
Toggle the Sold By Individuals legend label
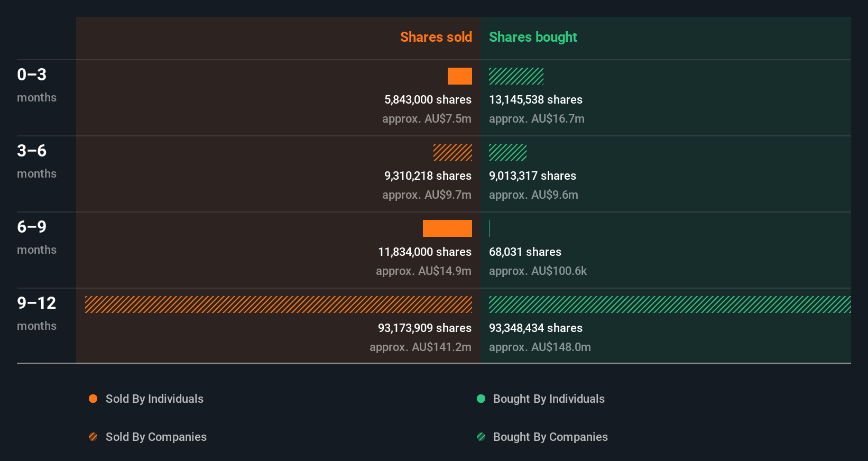click(x=154, y=399)
